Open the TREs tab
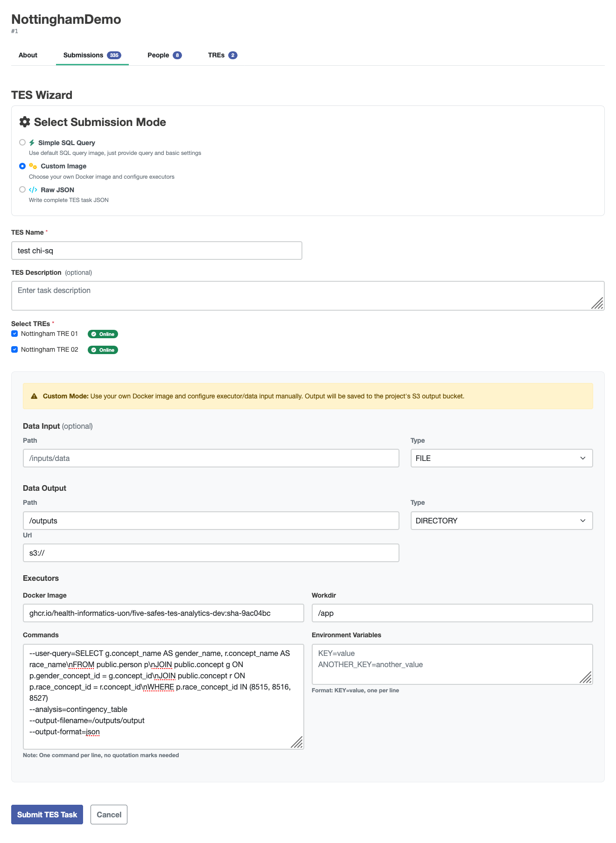The width and height of the screenshot is (616, 843). click(x=222, y=55)
